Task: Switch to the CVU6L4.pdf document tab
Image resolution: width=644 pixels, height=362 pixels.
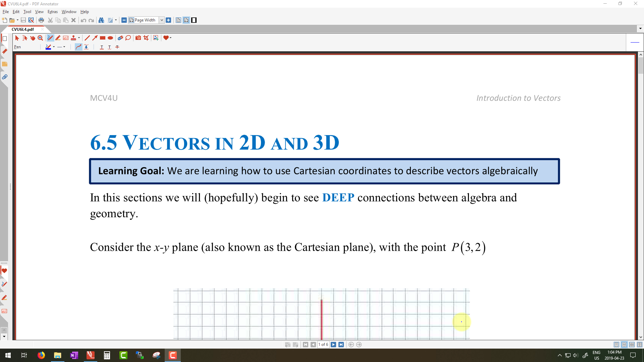Action: tap(23, 29)
